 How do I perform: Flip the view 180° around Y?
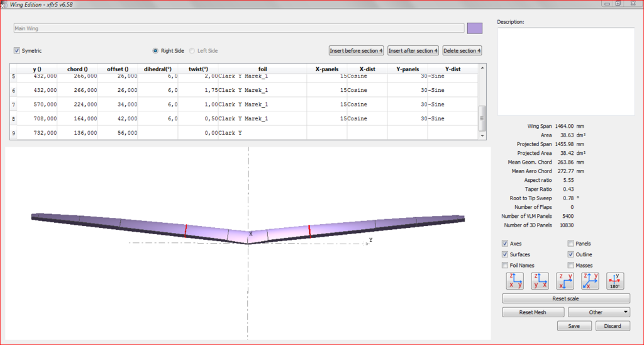pyautogui.click(x=615, y=281)
